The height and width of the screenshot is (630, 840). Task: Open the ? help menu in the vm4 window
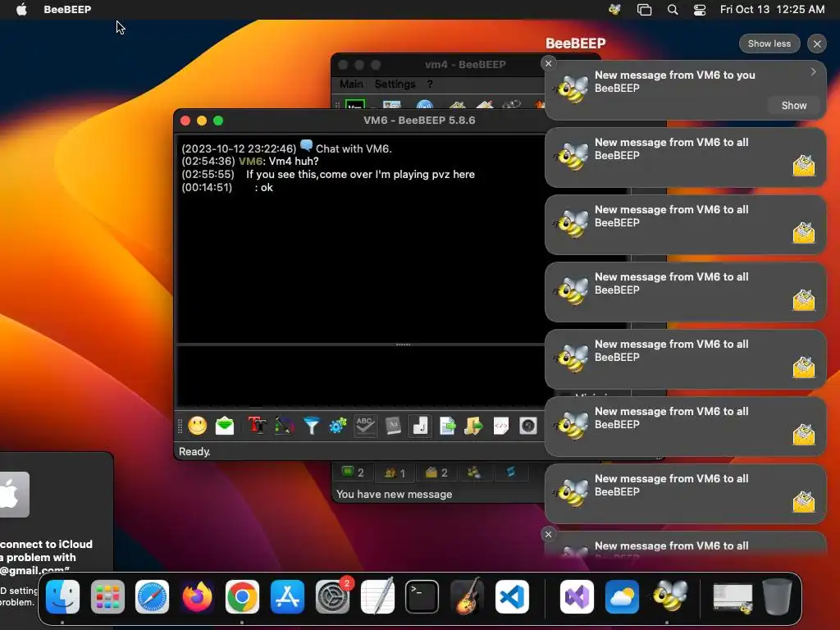tap(430, 84)
